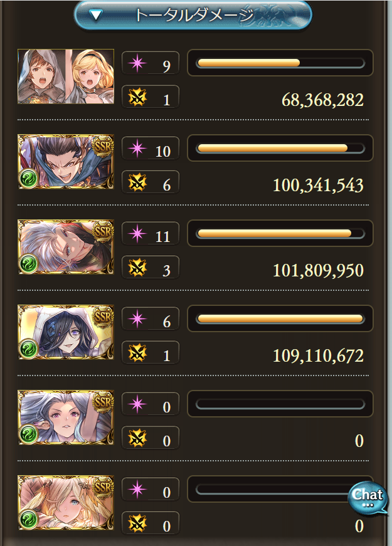Click the pink skill star showing 6
Screen dimensions: 392x546
pos(137,319)
